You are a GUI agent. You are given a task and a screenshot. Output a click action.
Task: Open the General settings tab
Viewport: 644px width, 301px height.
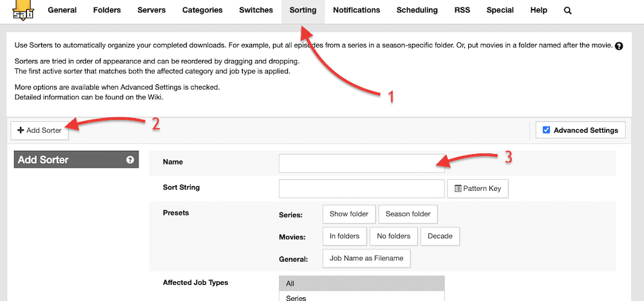(62, 10)
